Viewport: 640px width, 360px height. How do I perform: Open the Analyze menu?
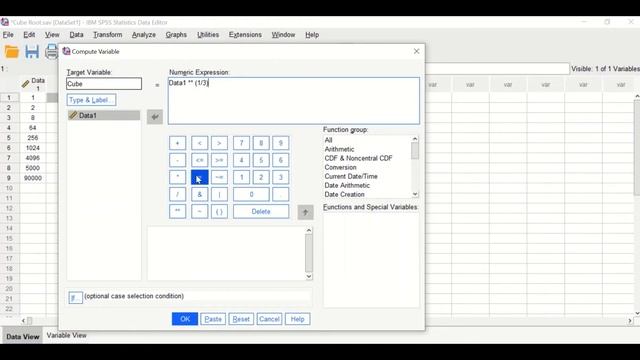(x=144, y=35)
